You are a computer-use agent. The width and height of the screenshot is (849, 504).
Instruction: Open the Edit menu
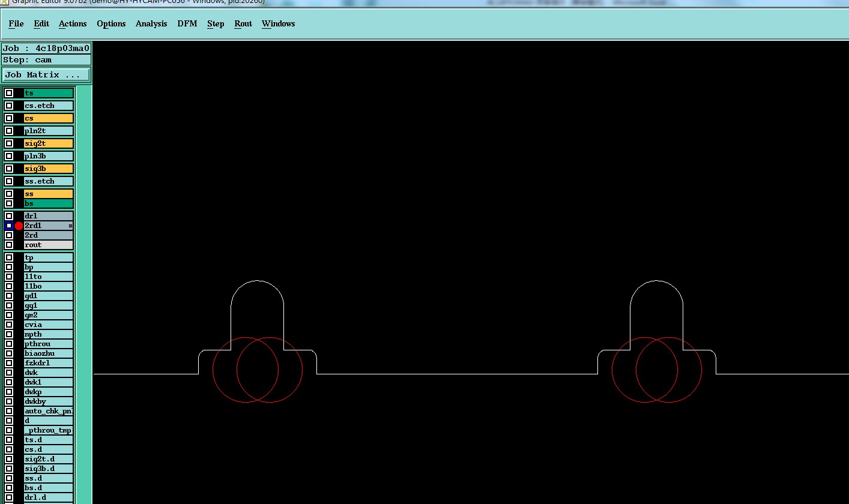(x=41, y=23)
